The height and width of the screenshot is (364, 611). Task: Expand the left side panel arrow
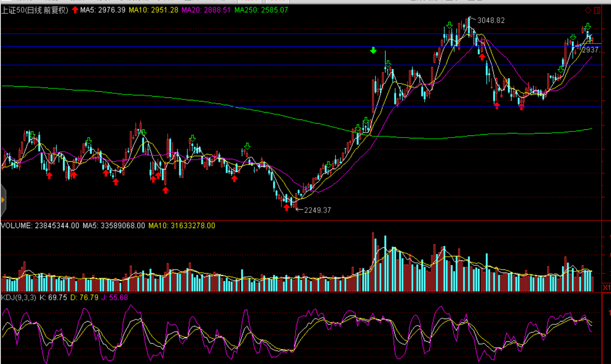(3, 200)
